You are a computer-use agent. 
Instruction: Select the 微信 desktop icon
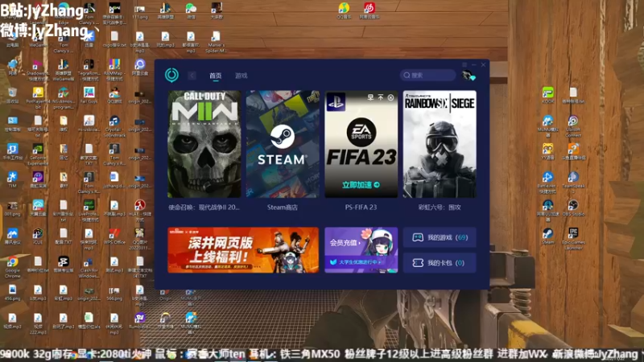[x=191, y=10]
